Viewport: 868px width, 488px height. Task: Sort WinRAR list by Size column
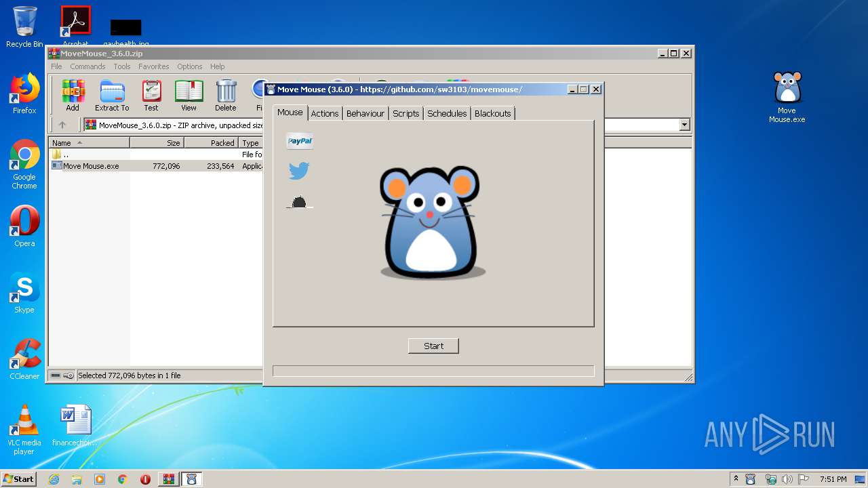(157, 143)
